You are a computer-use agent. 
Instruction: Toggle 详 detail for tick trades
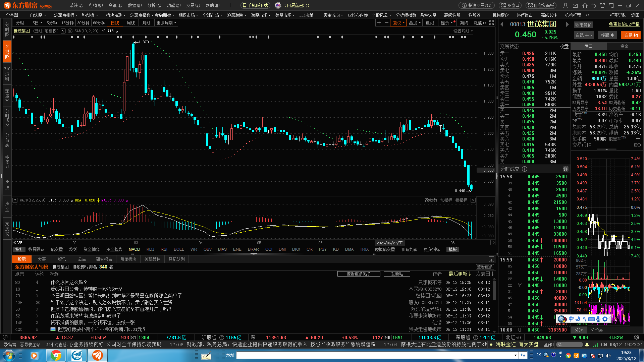[x=566, y=169]
